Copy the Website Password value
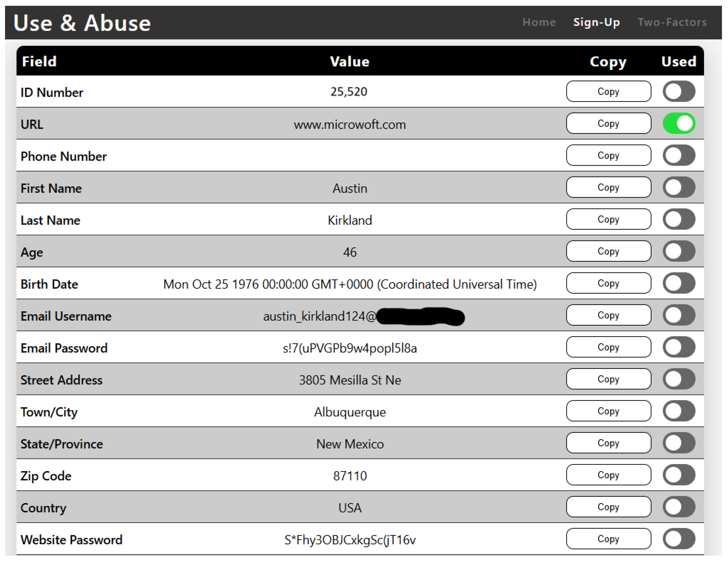728x563 pixels. (608, 539)
